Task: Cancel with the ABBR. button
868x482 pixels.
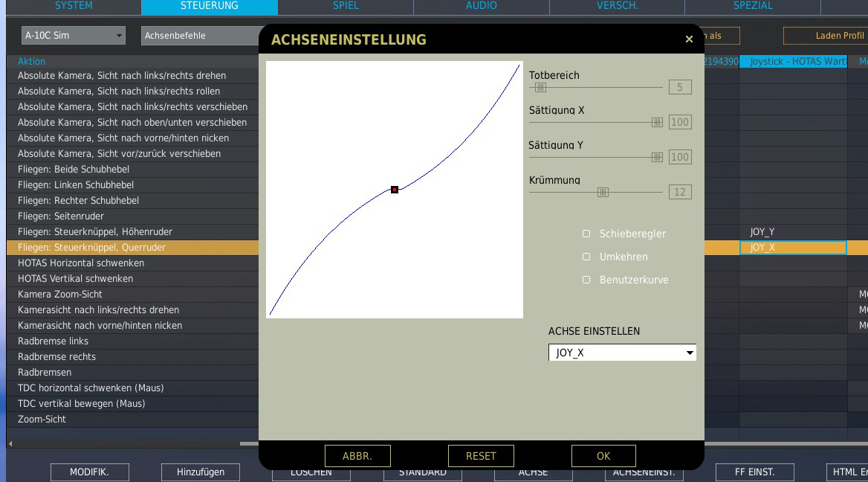Action: tap(357, 456)
